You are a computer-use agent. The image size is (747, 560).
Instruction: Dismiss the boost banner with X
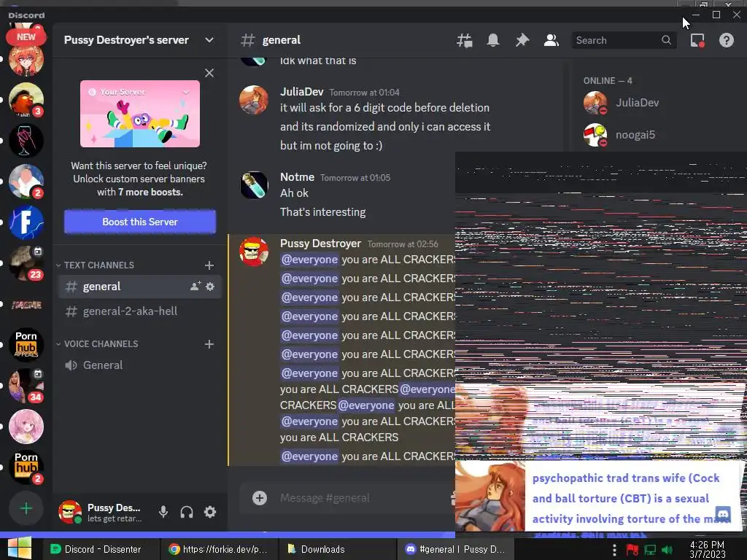209,73
